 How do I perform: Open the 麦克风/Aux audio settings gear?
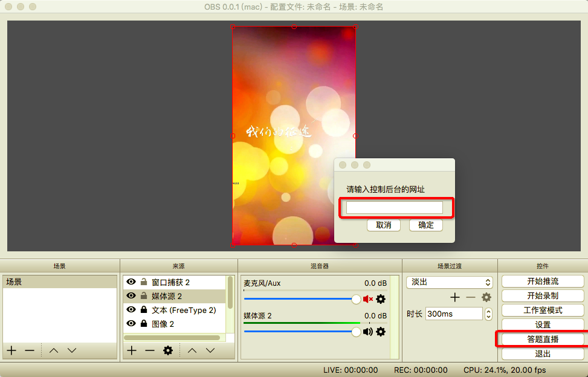coord(381,299)
